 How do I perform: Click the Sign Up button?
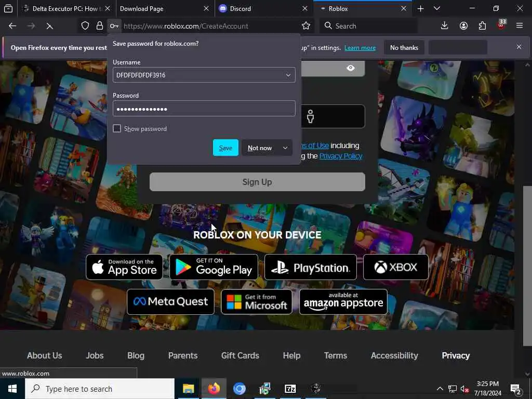[257, 182]
